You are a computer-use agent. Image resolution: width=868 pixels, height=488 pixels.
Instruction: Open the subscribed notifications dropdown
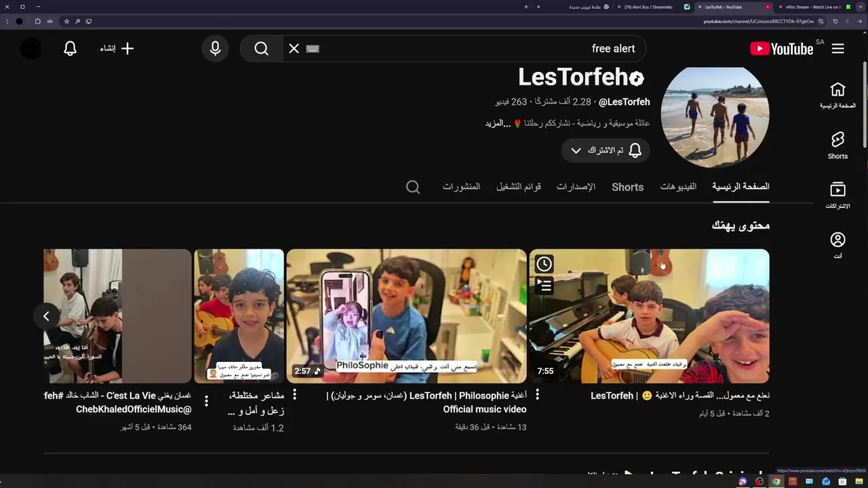pyautogui.click(x=605, y=150)
